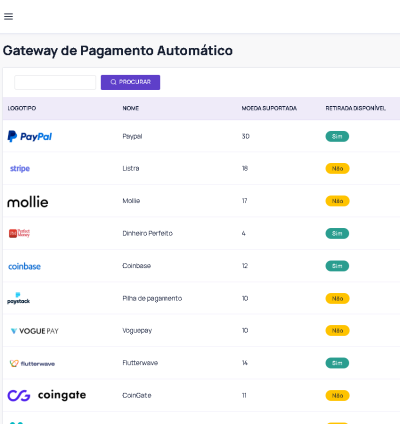The image size is (400, 424).
Task: Click the Sim badge in Paypal row
Action: tap(337, 136)
